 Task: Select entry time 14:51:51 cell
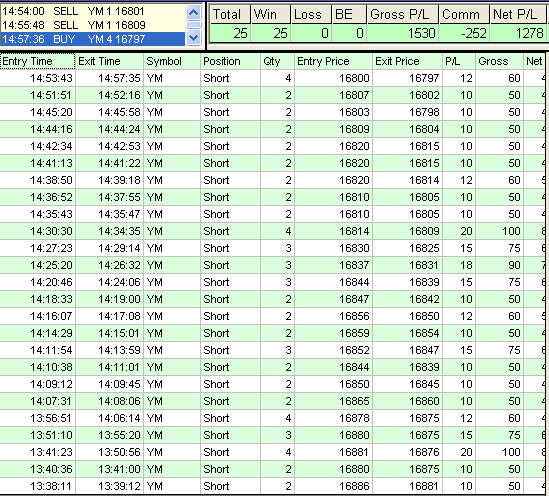point(37,95)
